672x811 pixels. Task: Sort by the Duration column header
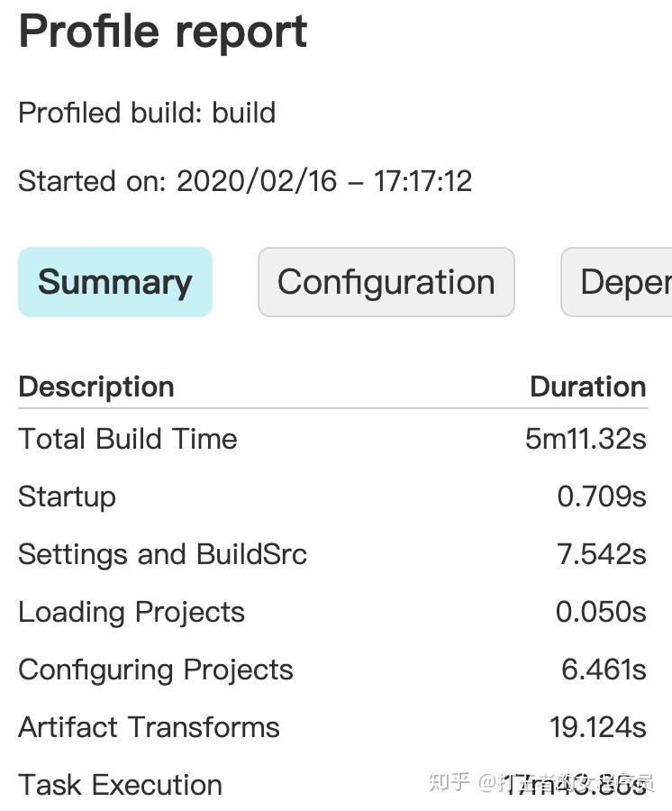point(588,387)
